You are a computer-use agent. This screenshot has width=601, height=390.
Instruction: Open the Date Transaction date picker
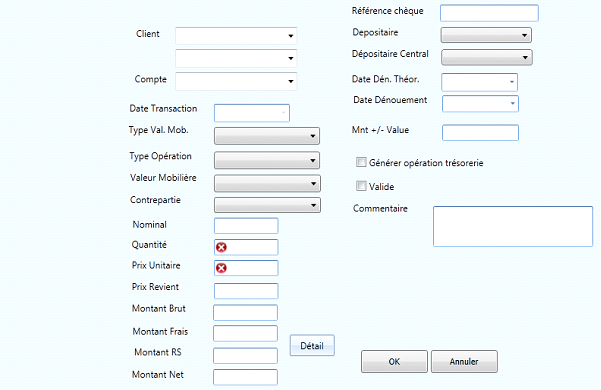252,113
